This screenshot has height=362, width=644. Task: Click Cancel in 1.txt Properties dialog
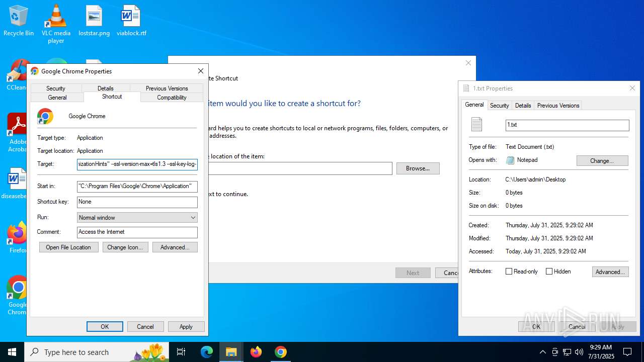point(577,327)
